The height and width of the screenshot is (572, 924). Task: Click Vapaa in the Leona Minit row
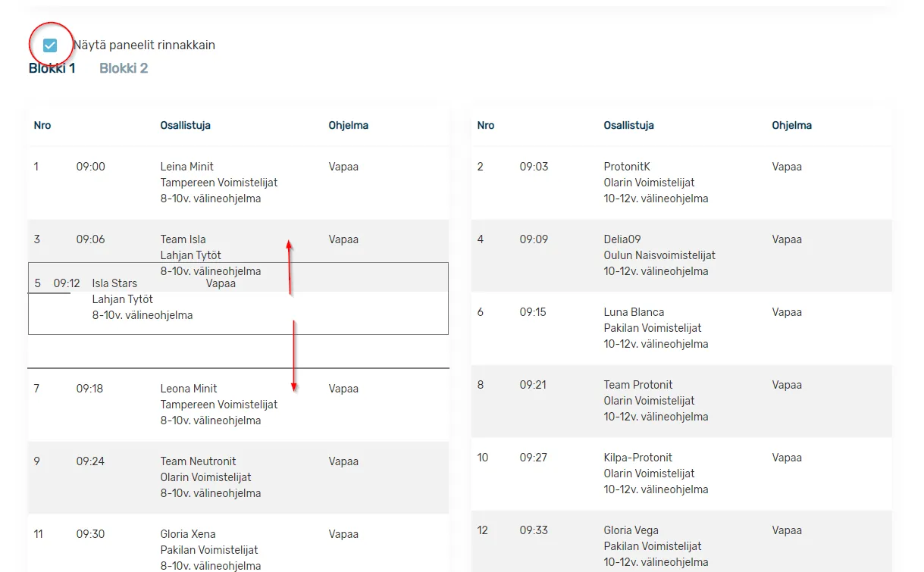343,389
